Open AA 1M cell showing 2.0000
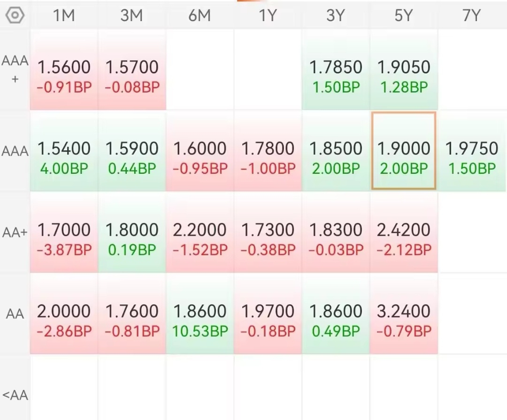 coord(64,313)
